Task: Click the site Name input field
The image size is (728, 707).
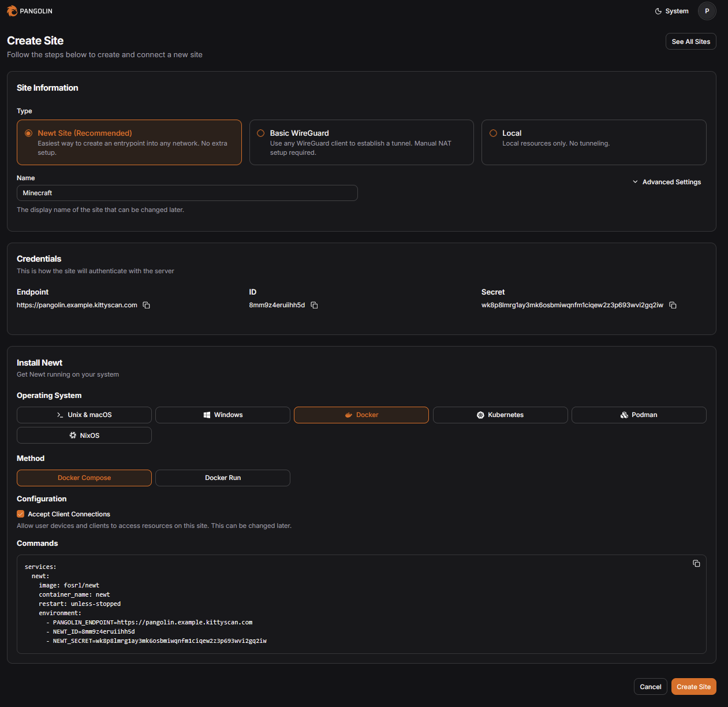Action: coord(186,192)
